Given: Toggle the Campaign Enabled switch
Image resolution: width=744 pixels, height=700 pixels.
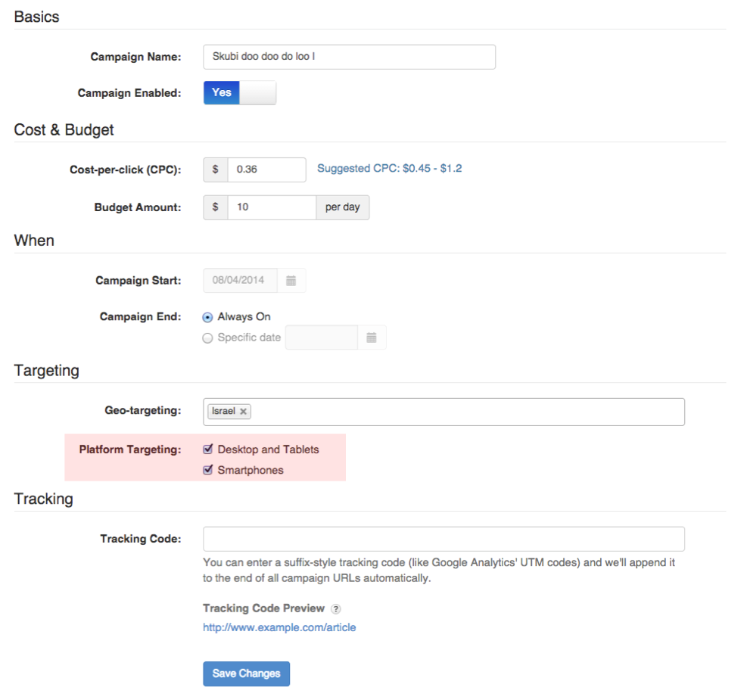Looking at the screenshot, I should point(239,93).
